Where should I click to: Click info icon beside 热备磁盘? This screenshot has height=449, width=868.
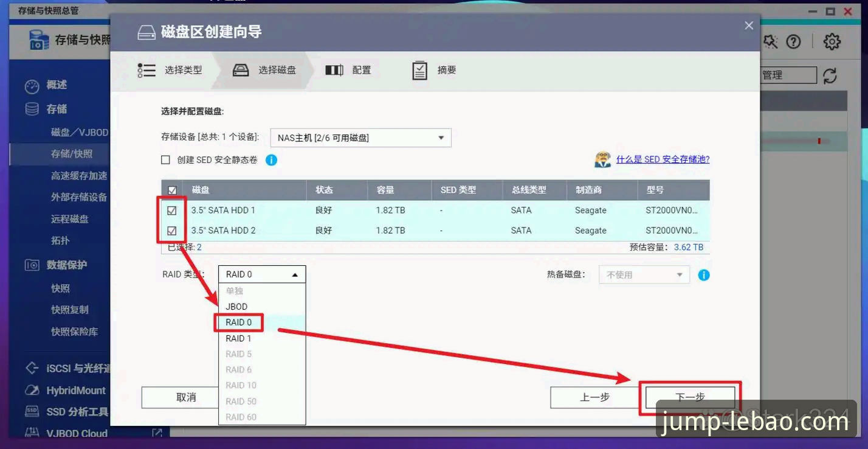coord(703,275)
